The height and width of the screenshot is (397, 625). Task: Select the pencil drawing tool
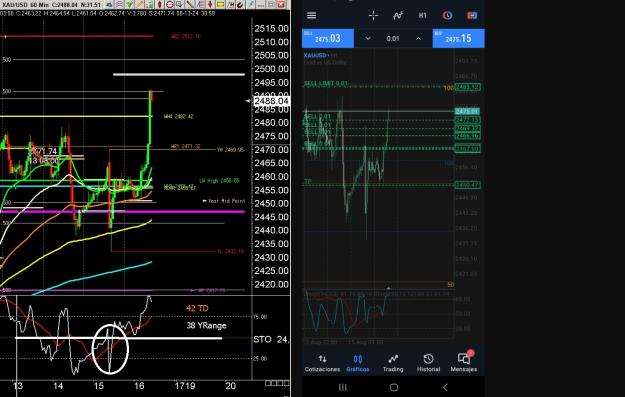point(140,5)
